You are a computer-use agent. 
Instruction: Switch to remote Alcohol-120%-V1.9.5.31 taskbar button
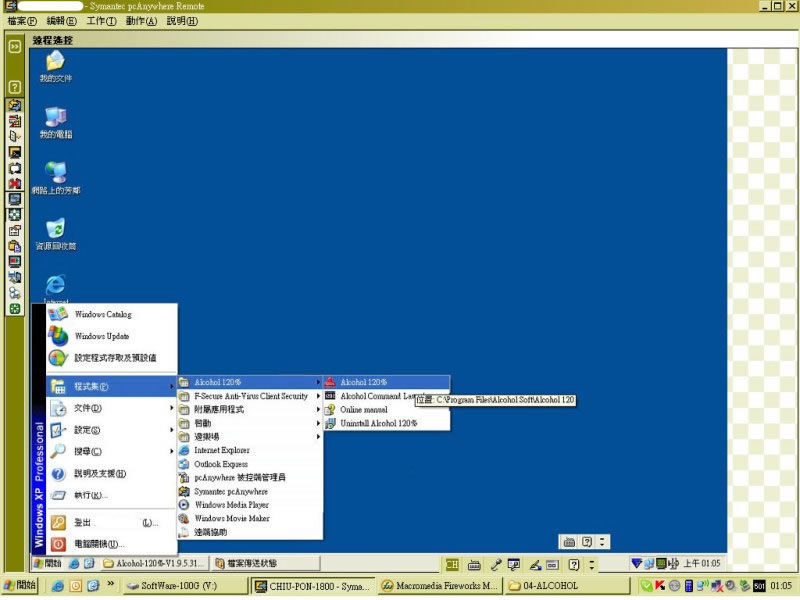(x=155, y=563)
